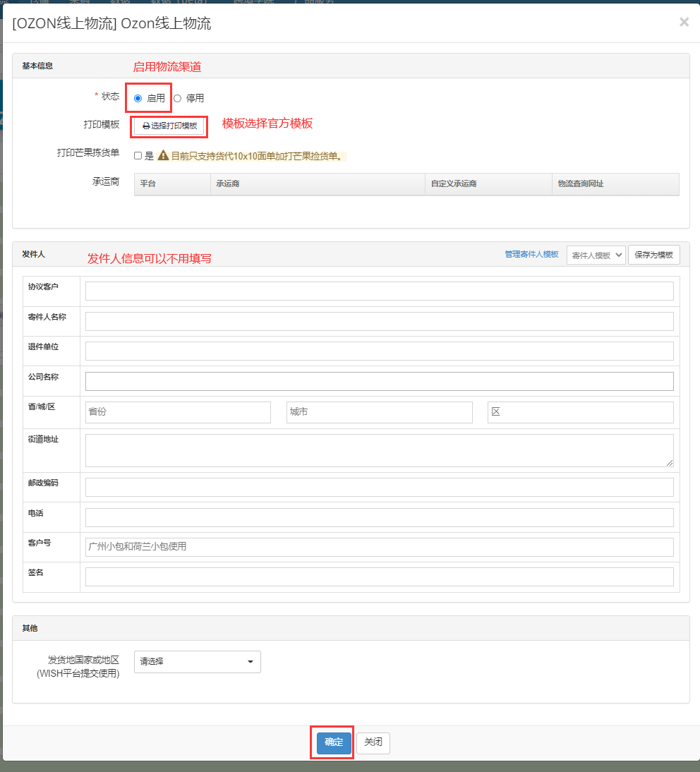Focus the 邮政编码 input field
This screenshot has height=772, width=700.
point(379,488)
